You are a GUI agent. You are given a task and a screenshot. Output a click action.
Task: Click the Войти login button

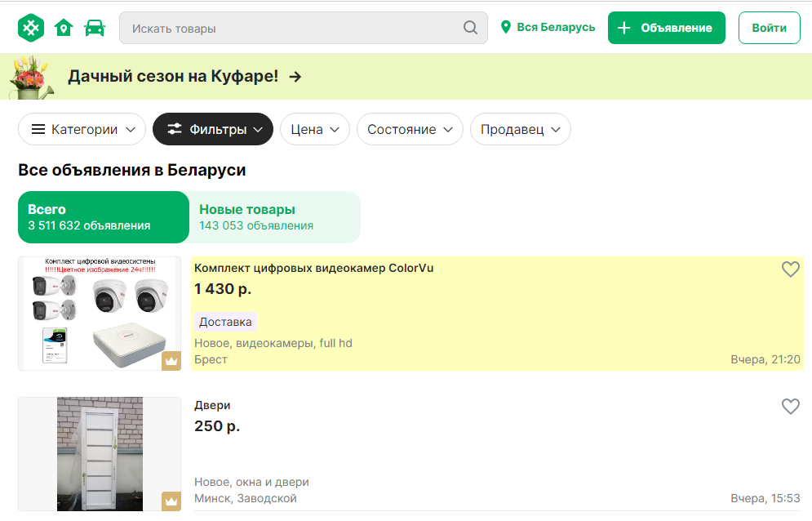click(769, 28)
